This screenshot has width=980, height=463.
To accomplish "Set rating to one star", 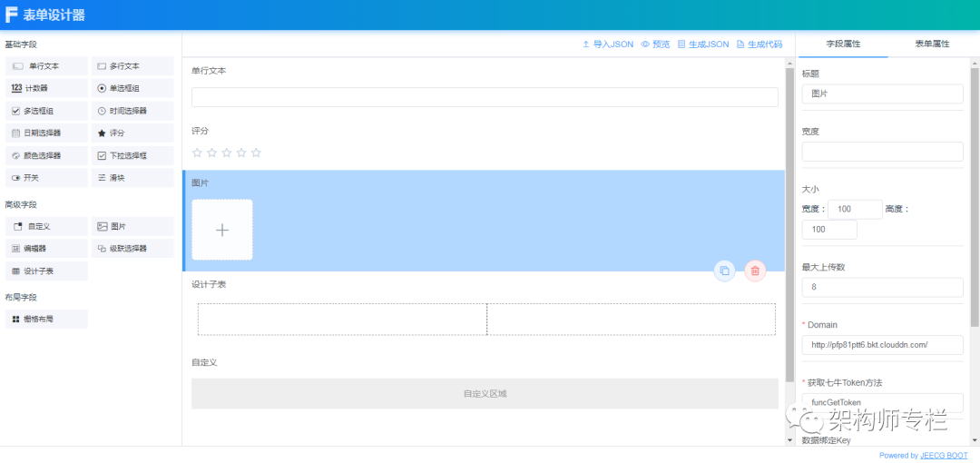I will pyautogui.click(x=198, y=153).
